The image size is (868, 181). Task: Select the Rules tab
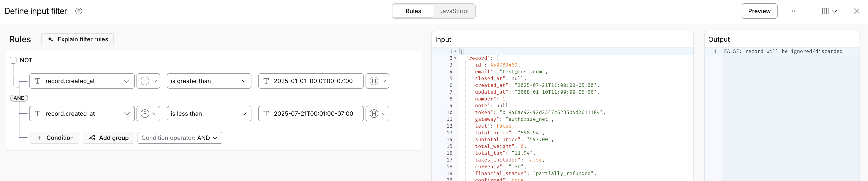click(413, 11)
